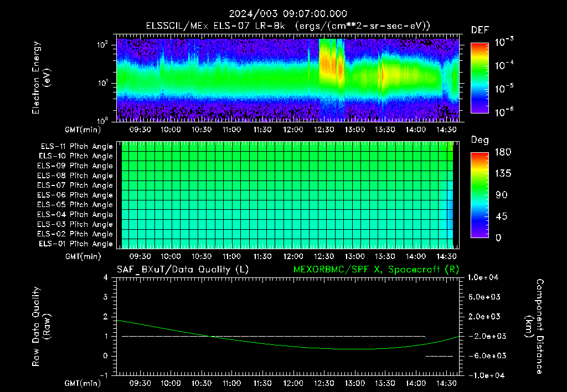
Task: Click the DEF colorbar in top panel
Action: pos(480,78)
